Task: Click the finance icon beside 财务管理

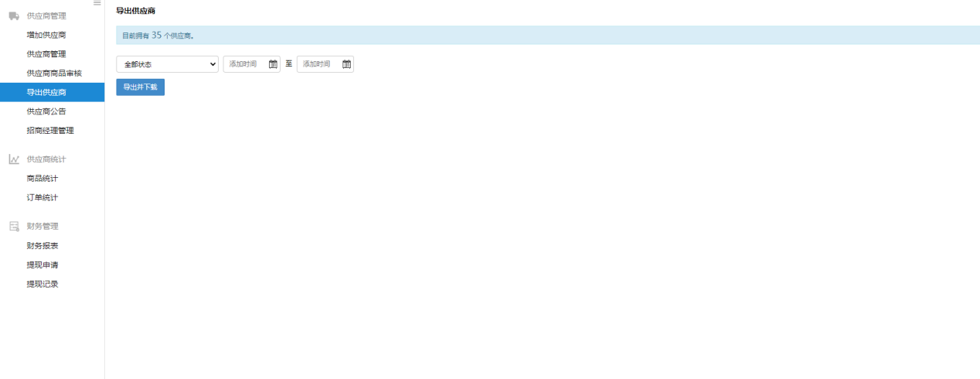Action: [x=14, y=227]
